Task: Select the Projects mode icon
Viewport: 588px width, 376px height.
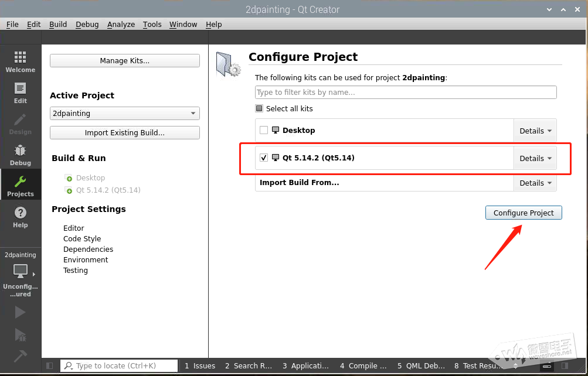Action: coord(21,185)
